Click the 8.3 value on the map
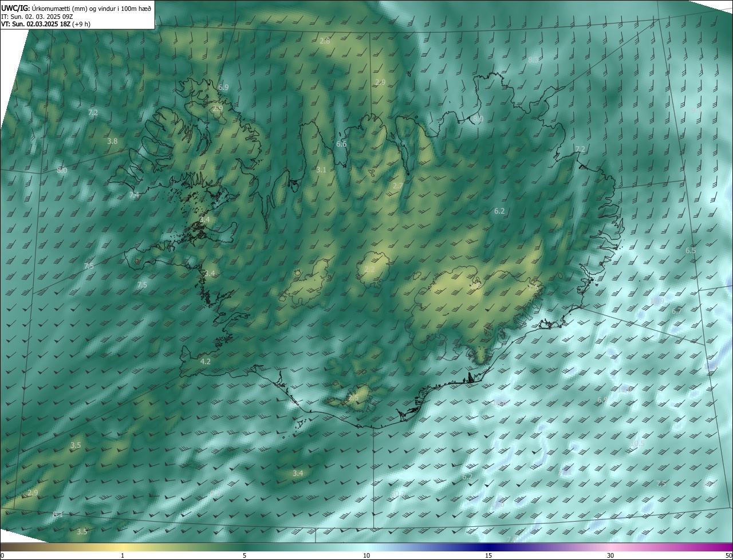Screen dimensions: 733x560 [x=533, y=60]
